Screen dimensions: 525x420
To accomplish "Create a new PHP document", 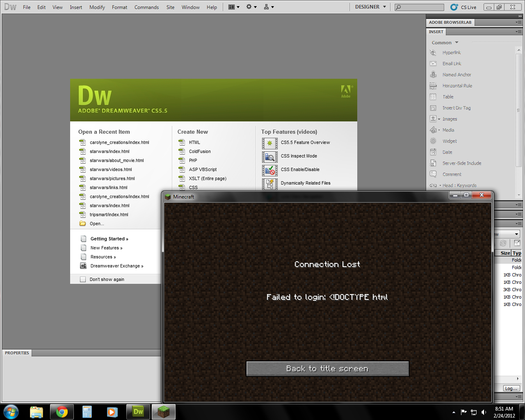I will pos(193,160).
